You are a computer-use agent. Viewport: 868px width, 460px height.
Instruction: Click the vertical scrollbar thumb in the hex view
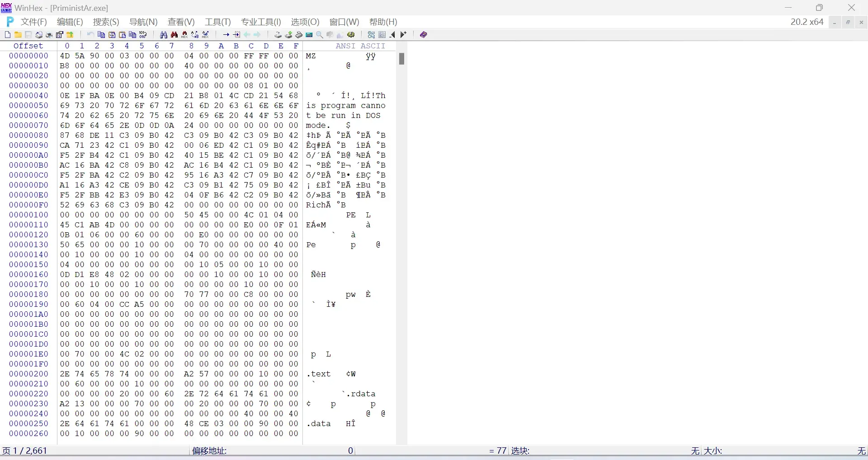tap(401, 59)
